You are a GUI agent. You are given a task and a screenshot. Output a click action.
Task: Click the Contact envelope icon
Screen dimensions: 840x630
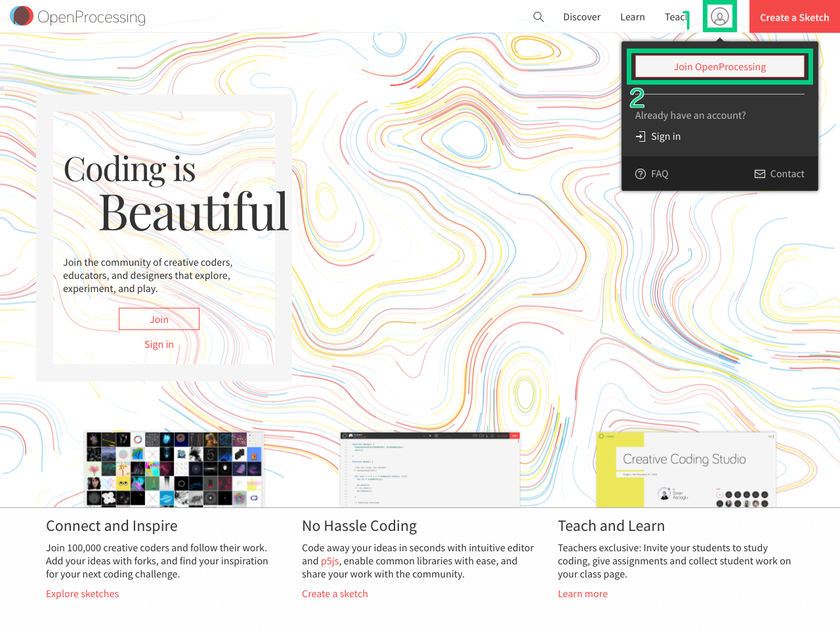(x=760, y=174)
